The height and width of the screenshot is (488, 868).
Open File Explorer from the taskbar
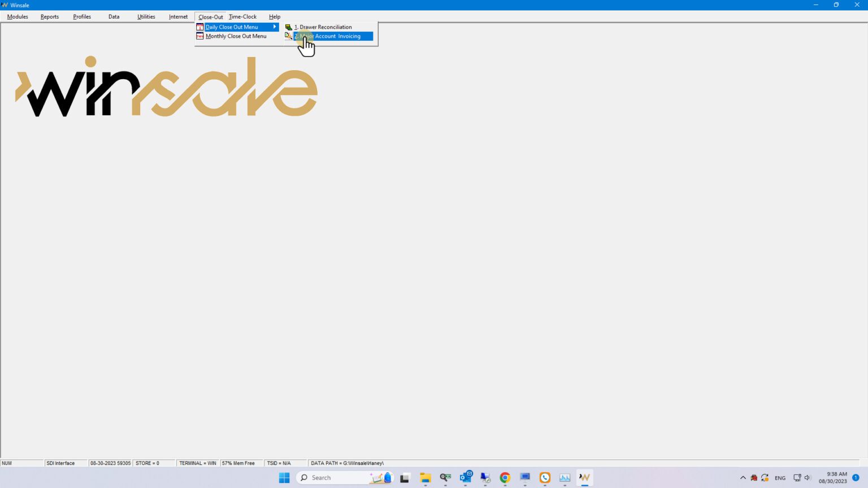coord(425,478)
